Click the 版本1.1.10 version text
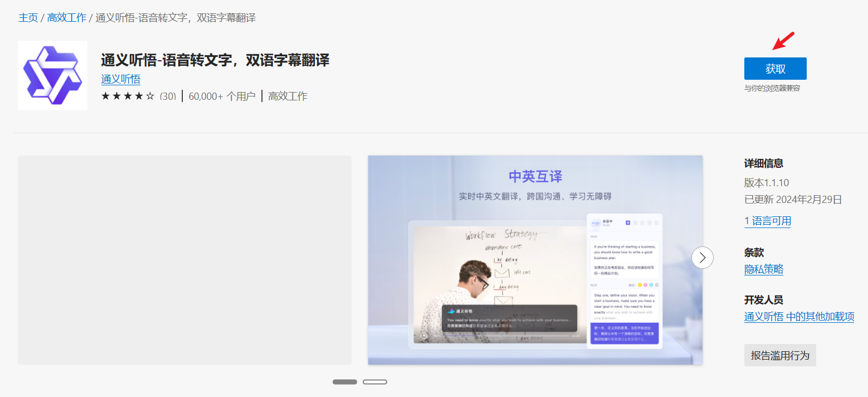 point(767,183)
